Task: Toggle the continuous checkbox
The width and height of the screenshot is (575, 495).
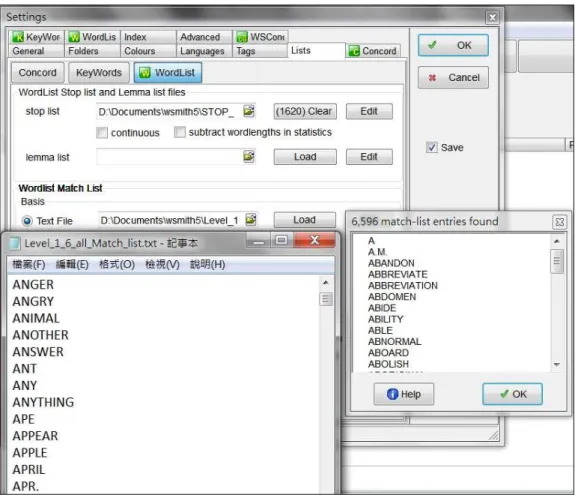Action: 102,132
